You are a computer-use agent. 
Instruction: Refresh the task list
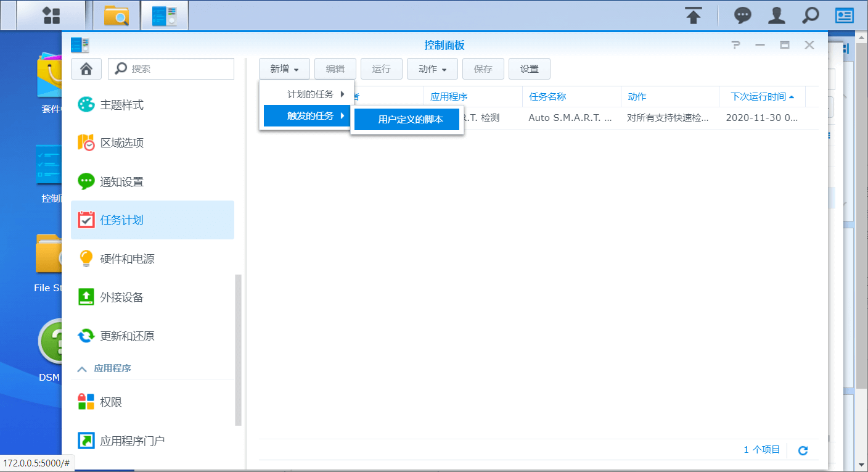click(803, 450)
